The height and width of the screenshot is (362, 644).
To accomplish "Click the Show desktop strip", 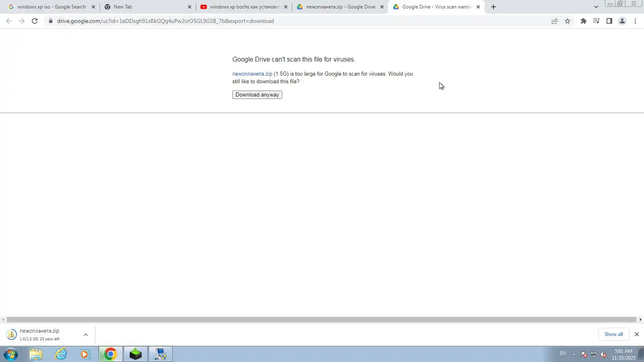I will (641, 354).
